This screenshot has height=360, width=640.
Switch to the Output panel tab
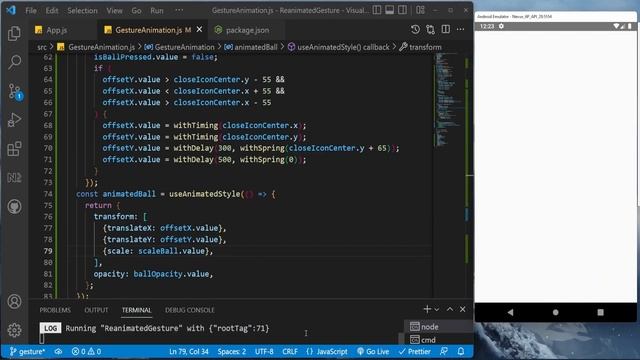coord(96,310)
